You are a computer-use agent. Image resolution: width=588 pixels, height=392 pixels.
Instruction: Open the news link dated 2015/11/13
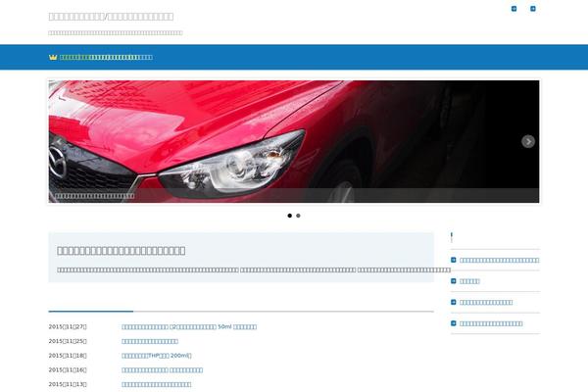click(x=157, y=384)
